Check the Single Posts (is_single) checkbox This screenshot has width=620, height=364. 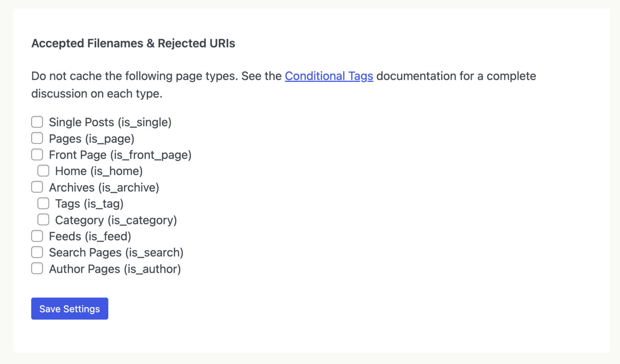tap(37, 121)
